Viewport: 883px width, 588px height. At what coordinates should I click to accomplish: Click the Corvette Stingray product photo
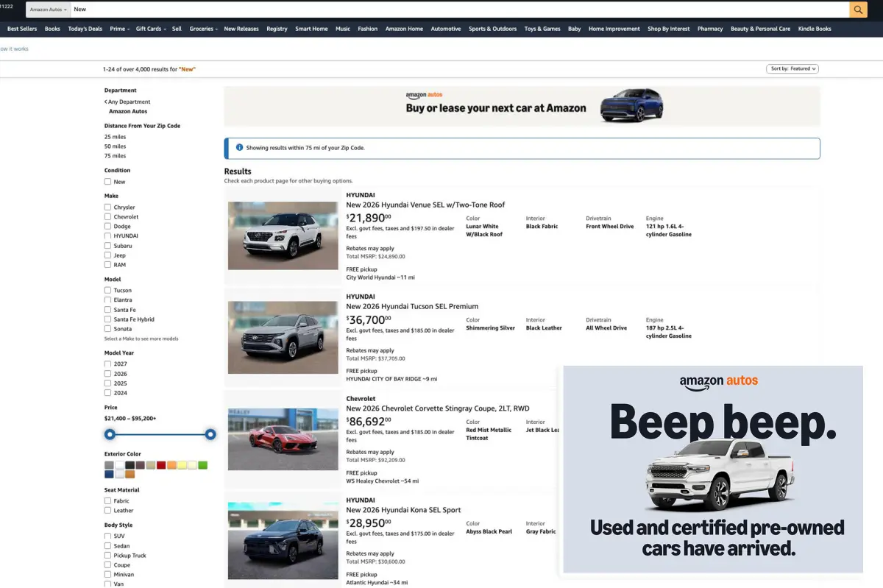pyautogui.click(x=283, y=439)
